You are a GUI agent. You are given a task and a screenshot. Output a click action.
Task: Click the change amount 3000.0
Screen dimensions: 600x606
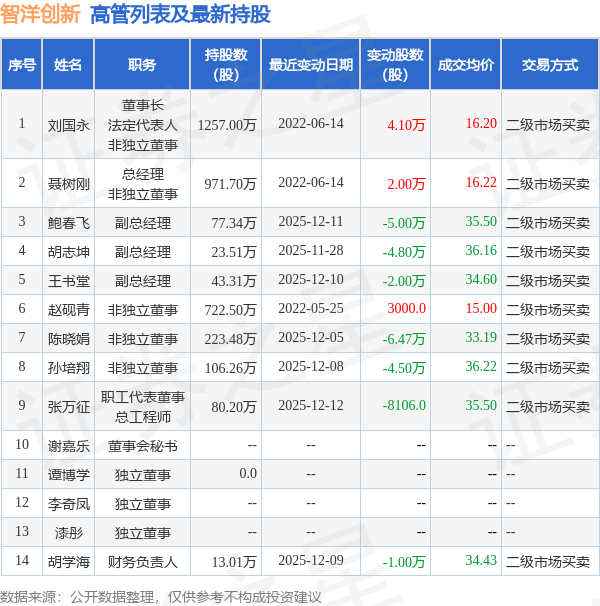pos(406,308)
